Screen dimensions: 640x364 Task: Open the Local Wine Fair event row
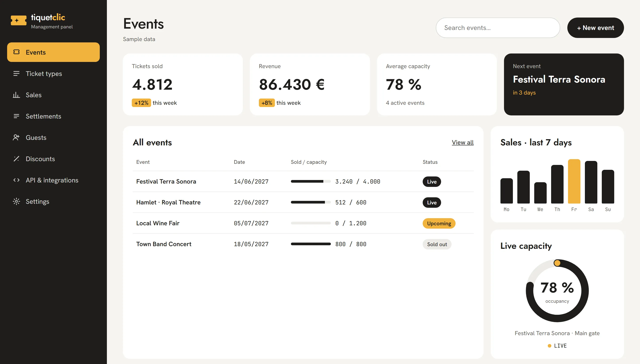point(303,223)
